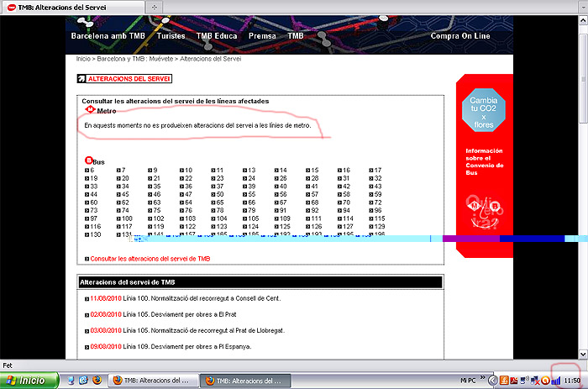Screen dimensions: 588x389
Task: Open bus line 100
Action: [x=124, y=218]
